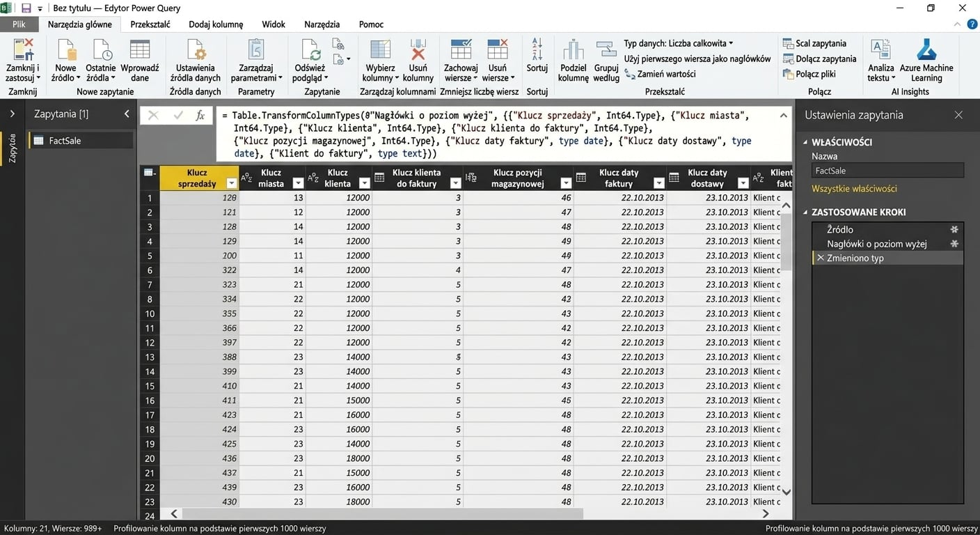The image size is (980, 535).
Task: Change data type icon of Klucz daty faktury
Action: [x=581, y=178]
